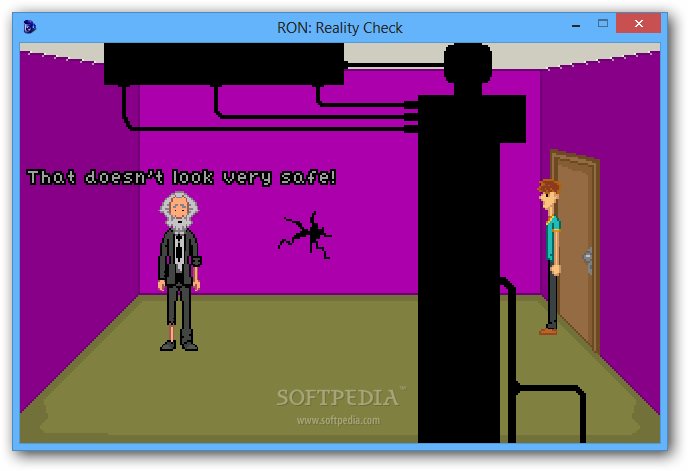Click the window title "RON: Reality Check"
The width and height of the screenshot is (688, 471).
(340, 28)
